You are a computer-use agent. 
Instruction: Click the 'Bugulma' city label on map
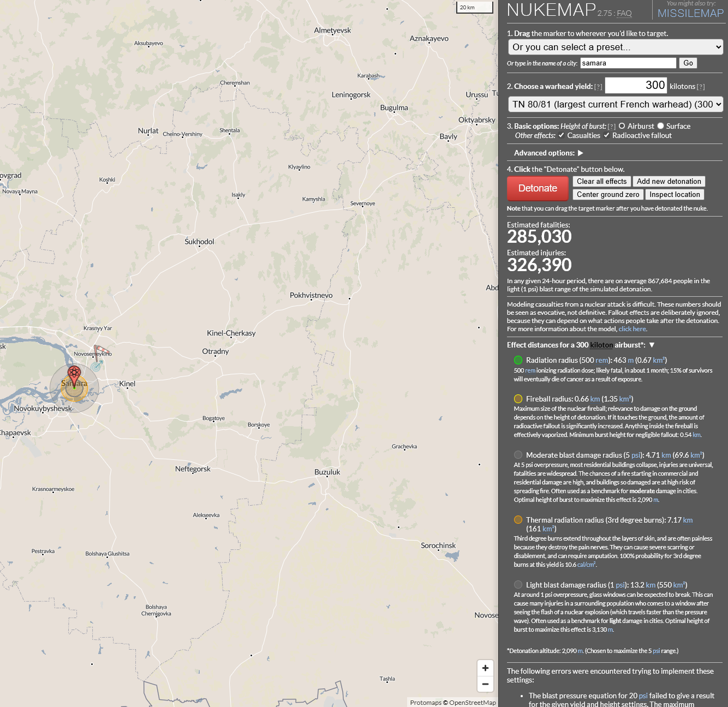pyautogui.click(x=394, y=108)
